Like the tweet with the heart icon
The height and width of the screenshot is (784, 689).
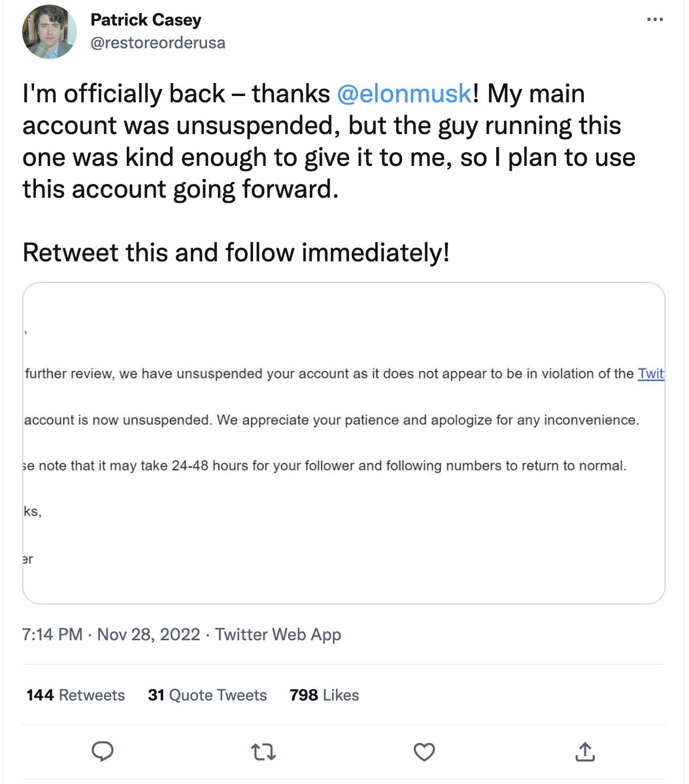[x=424, y=752]
